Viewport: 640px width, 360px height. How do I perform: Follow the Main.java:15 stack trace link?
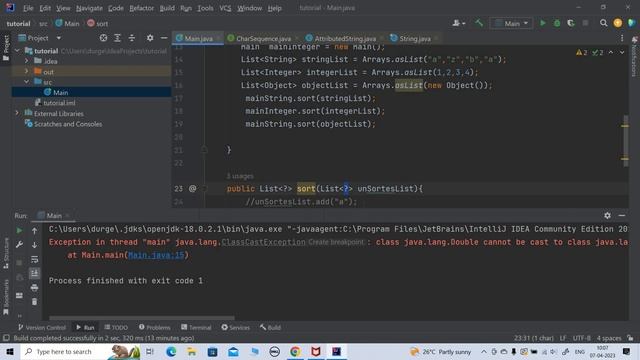156,255
